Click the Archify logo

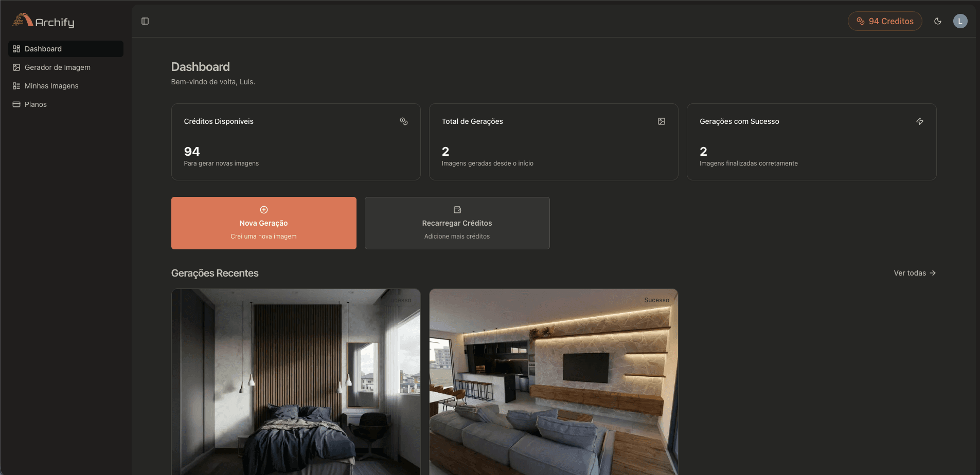[43, 21]
